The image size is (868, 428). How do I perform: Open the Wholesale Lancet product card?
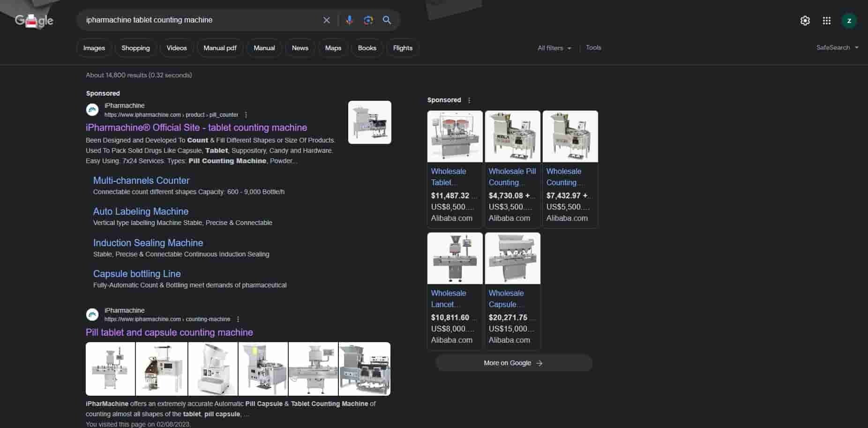coord(455,291)
